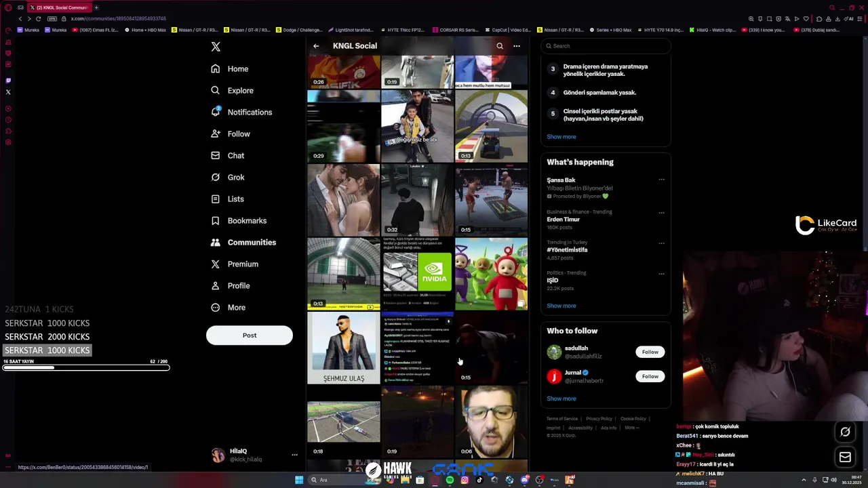Screen dimensions: 868x488
Task: Open options for the Şansa Bak promoted trend
Action: [662, 180]
